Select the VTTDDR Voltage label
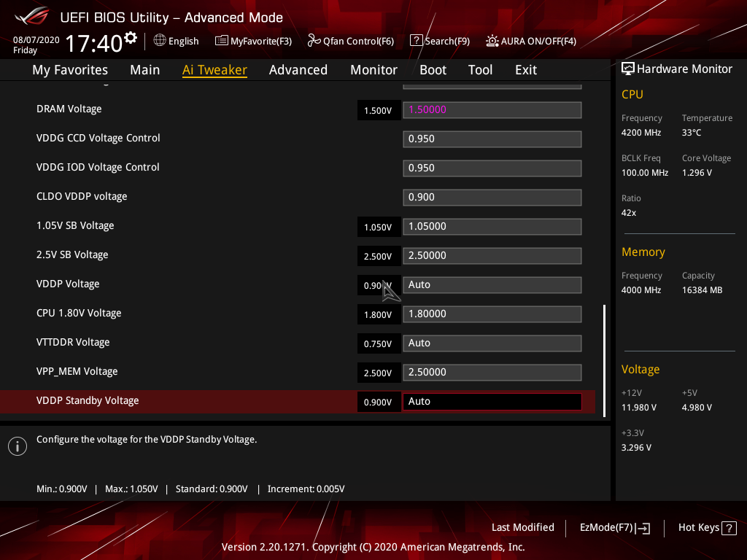The height and width of the screenshot is (560, 747). [73, 343]
